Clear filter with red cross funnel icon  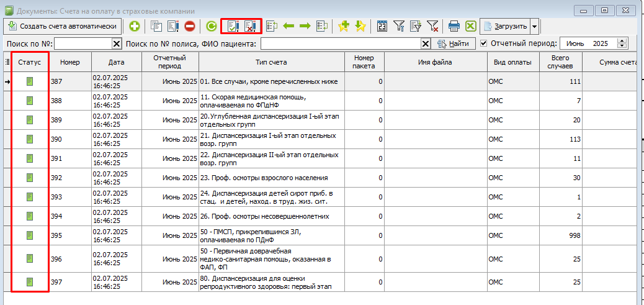pos(432,26)
